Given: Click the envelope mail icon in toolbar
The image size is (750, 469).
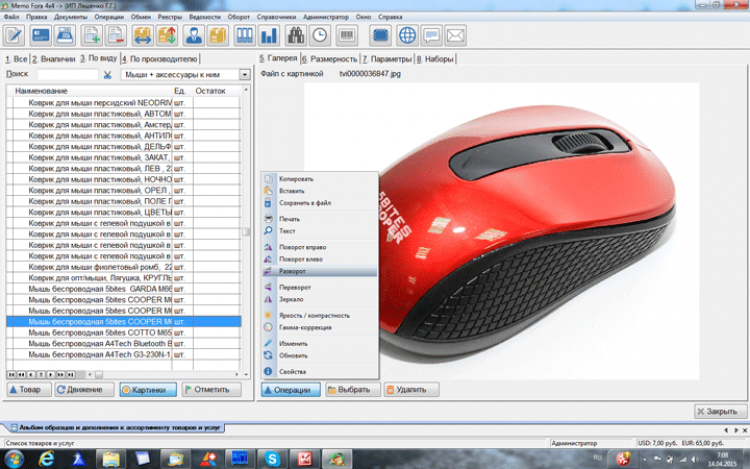Looking at the screenshot, I should pos(456,36).
